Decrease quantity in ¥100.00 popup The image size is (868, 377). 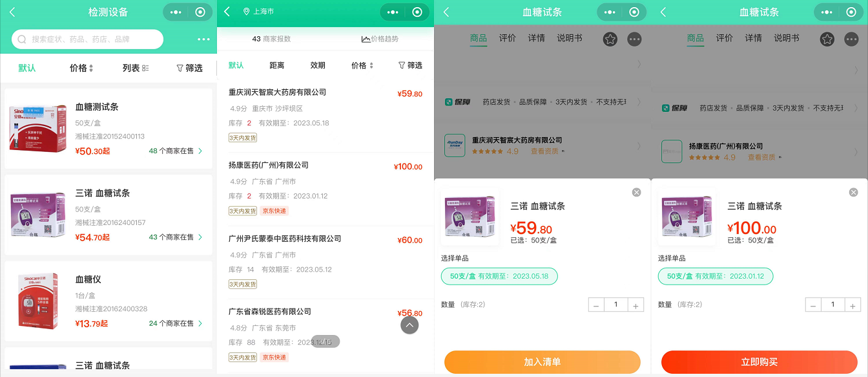pos(813,305)
